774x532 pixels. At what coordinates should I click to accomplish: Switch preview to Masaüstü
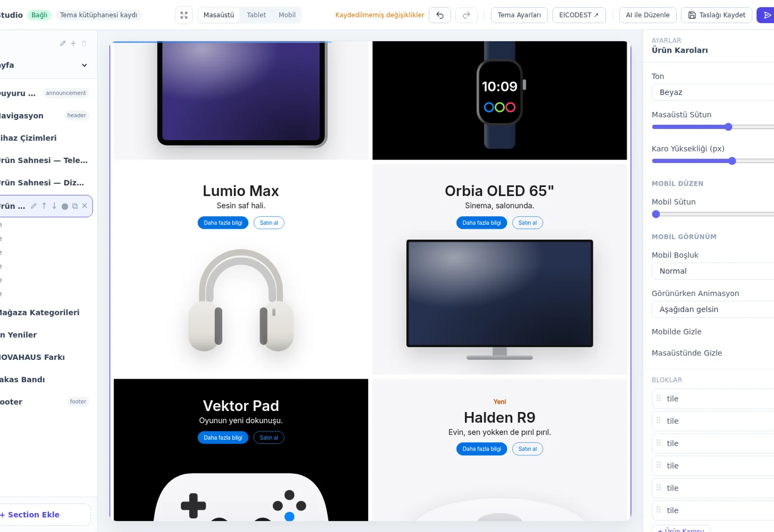tap(219, 15)
